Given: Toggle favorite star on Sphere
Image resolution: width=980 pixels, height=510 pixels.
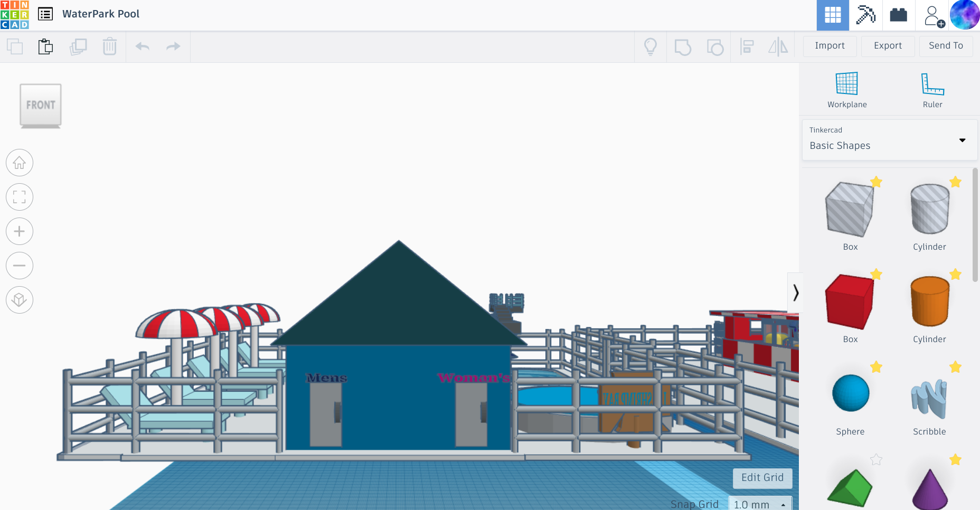Looking at the screenshot, I should click(877, 367).
